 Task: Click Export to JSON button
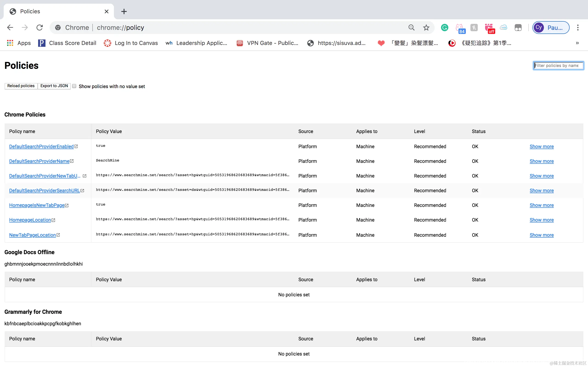(54, 86)
